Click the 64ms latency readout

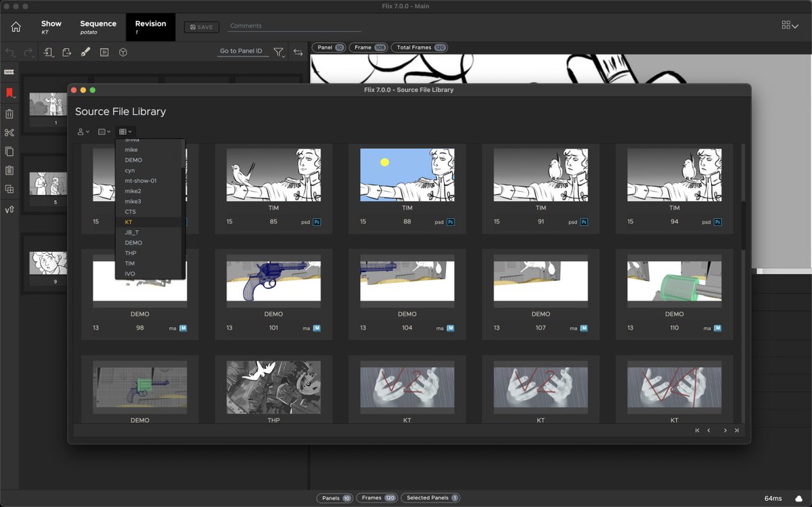point(773,498)
